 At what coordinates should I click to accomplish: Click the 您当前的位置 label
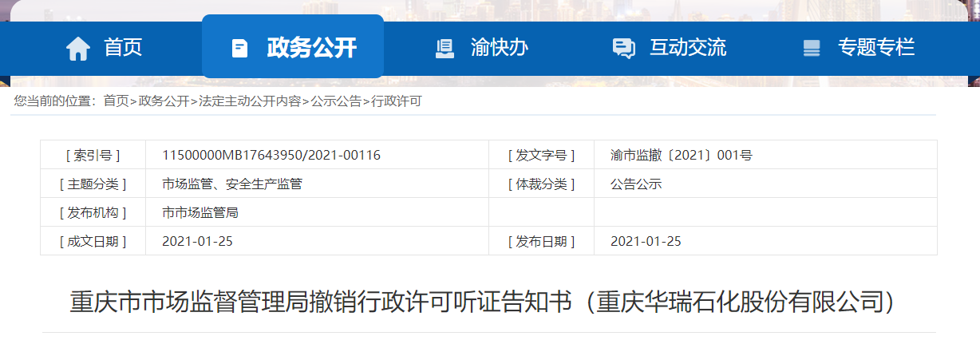(54, 101)
